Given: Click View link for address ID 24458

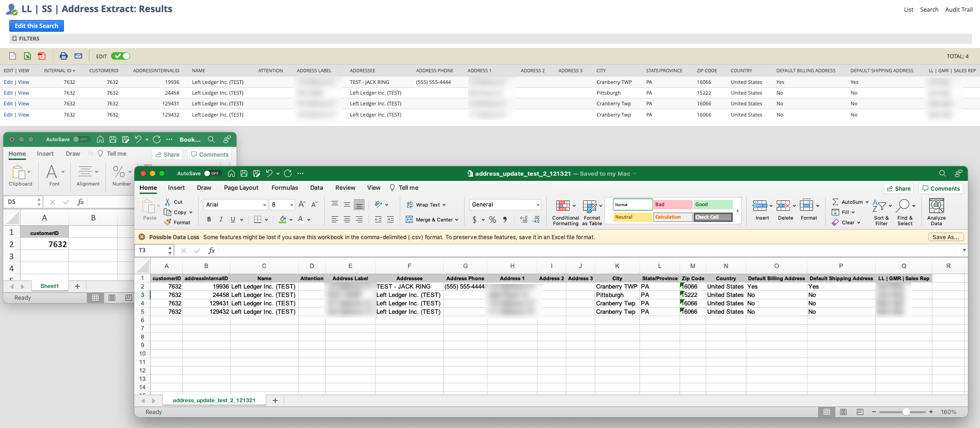Looking at the screenshot, I should 23,93.
